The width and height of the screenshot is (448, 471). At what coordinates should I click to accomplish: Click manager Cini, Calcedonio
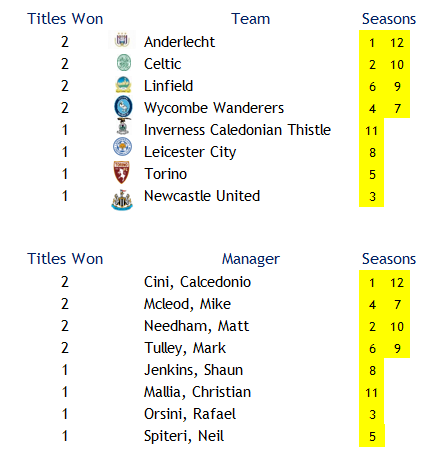[197, 282]
